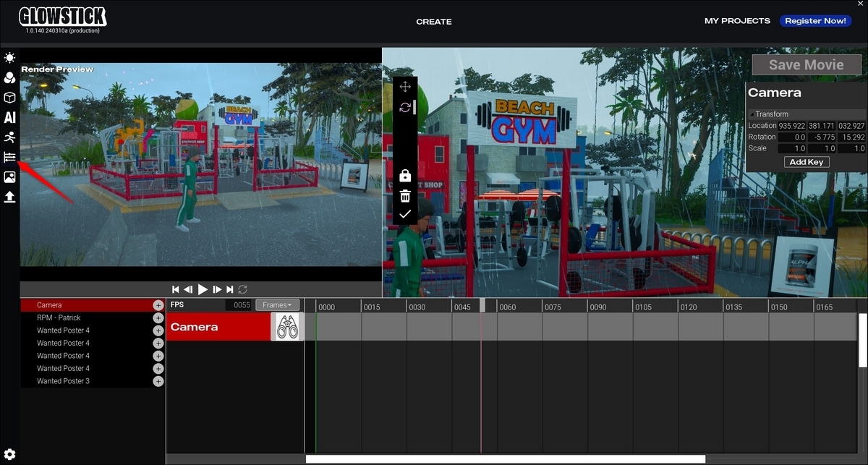Jump to first frame of playback
This screenshot has height=465, width=868.
[x=175, y=289]
